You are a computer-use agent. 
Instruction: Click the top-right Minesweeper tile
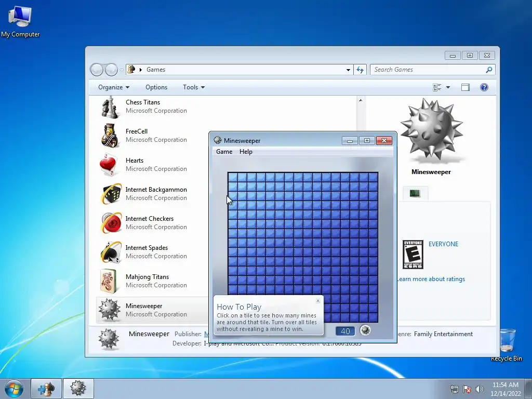point(373,177)
